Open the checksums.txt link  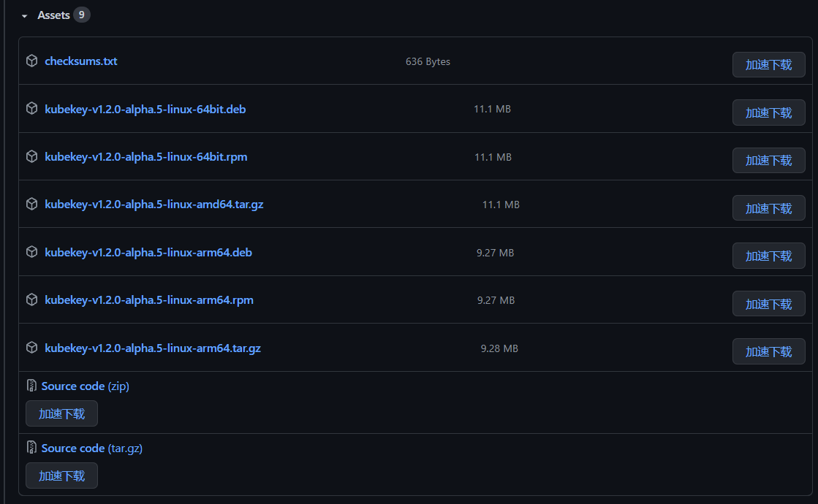pos(81,61)
